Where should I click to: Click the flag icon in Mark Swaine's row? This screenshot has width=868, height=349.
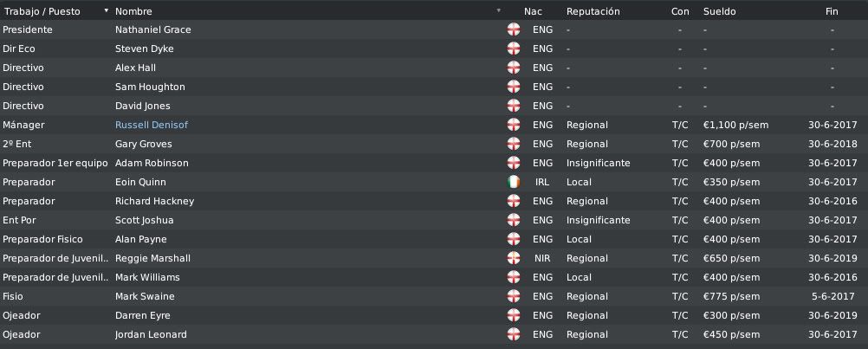(x=514, y=296)
